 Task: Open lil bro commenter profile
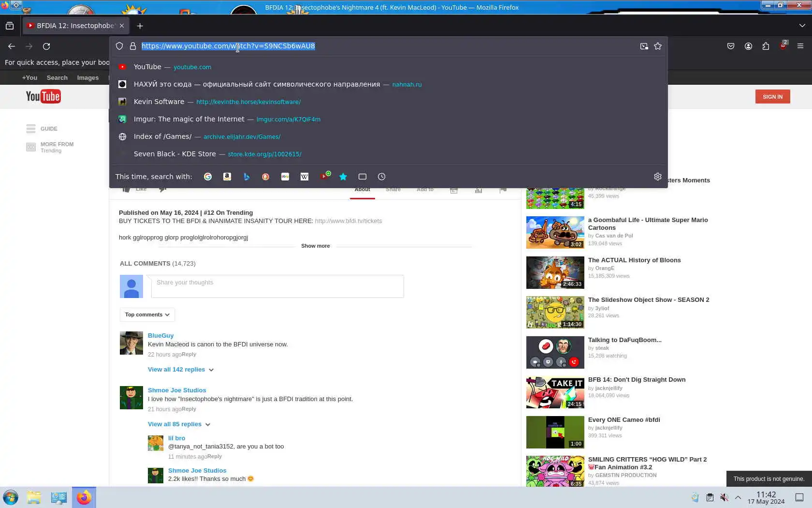[x=176, y=438]
